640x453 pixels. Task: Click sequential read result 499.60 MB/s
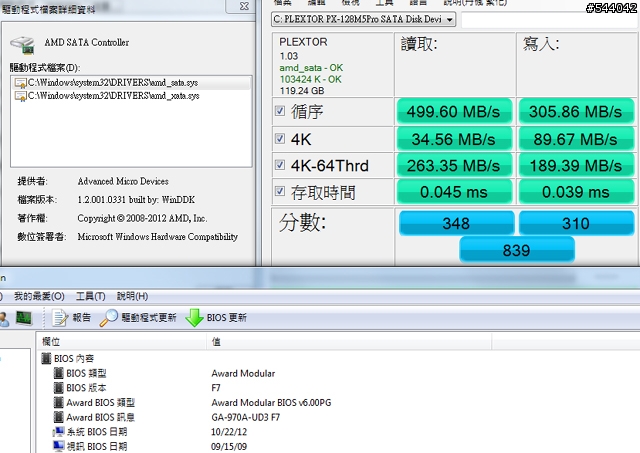(454, 111)
